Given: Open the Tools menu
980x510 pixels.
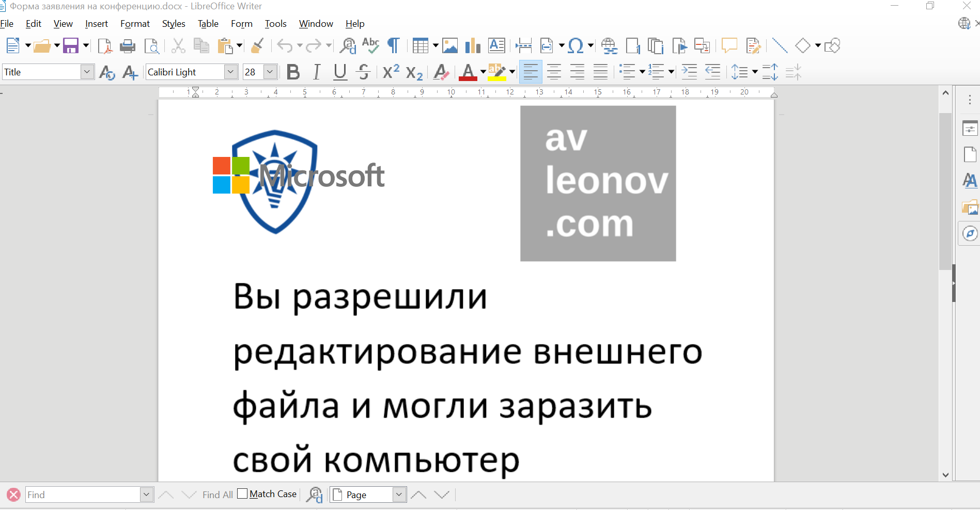Looking at the screenshot, I should pyautogui.click(x=275, y=24).
